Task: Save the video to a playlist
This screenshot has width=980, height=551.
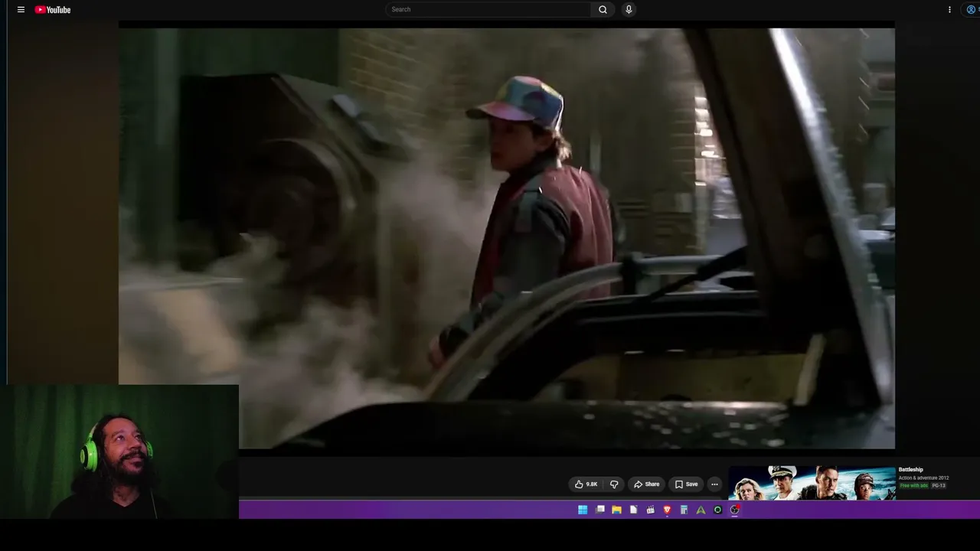Action: [x=687, y=484]
